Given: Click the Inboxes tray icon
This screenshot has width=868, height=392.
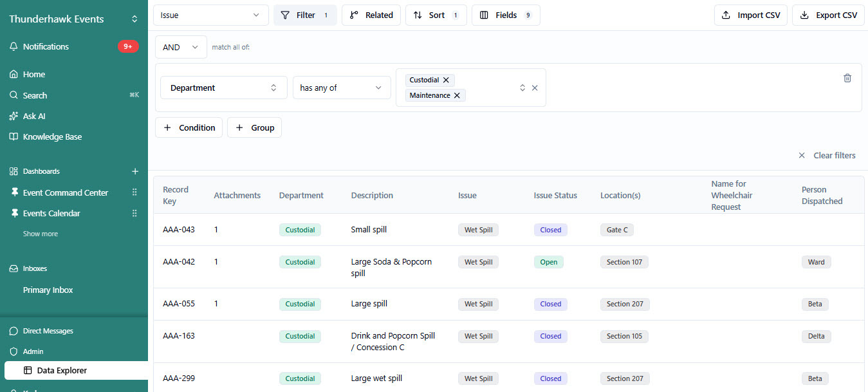Looking at the screenshot, I should [14, 268].
